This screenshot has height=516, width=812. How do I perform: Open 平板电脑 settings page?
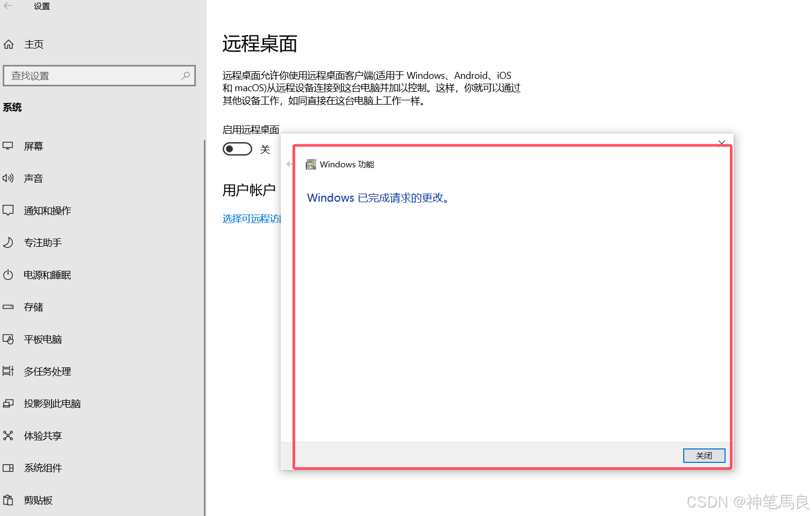point(43,340)
